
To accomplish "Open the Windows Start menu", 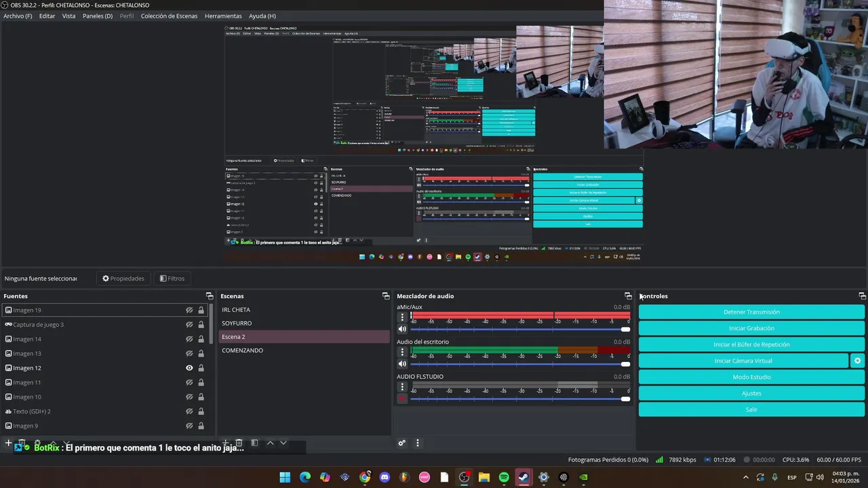I will (x=285, y=477).
